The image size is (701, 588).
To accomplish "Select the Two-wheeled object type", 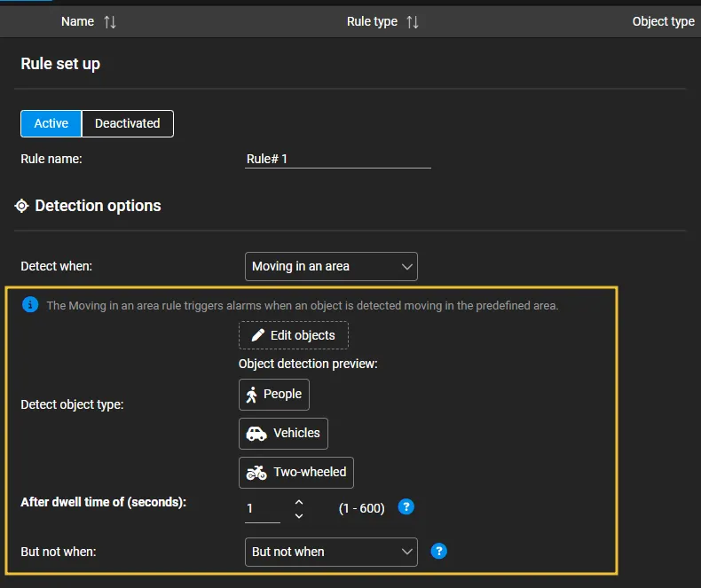I will tap(296, 473).
